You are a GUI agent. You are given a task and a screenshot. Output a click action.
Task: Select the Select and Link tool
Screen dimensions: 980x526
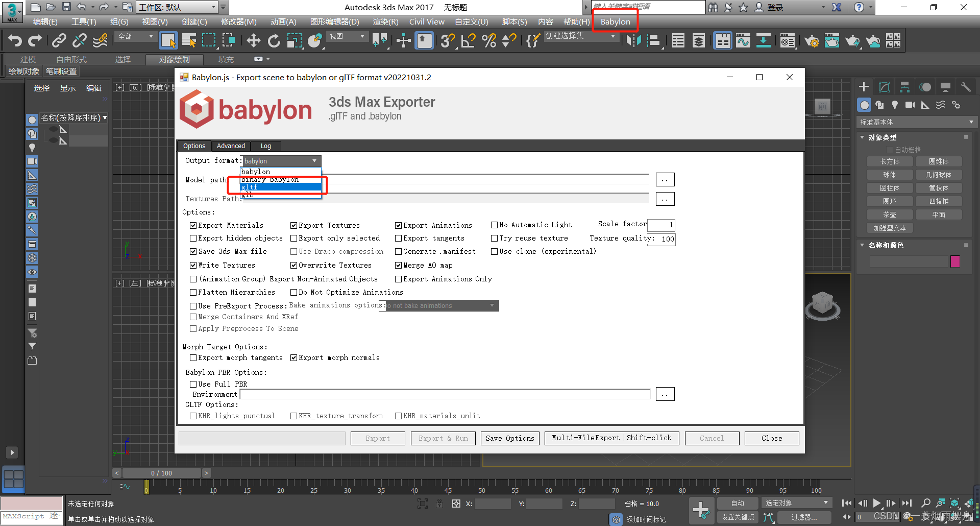click(59, 40)
